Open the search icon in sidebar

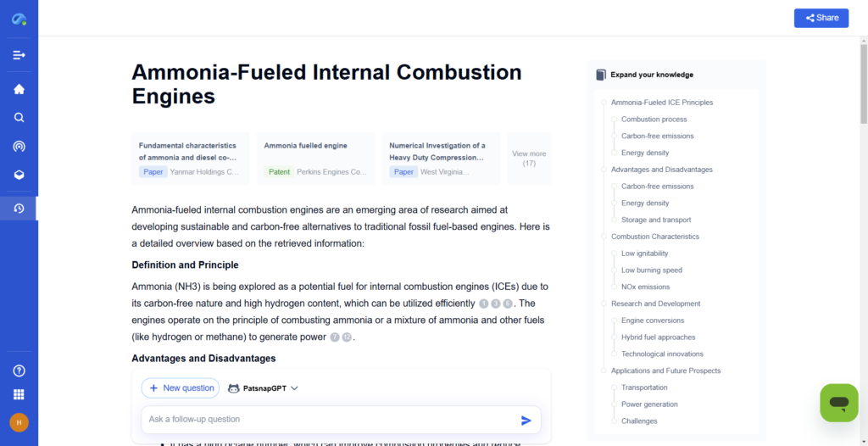pos(19,118)
